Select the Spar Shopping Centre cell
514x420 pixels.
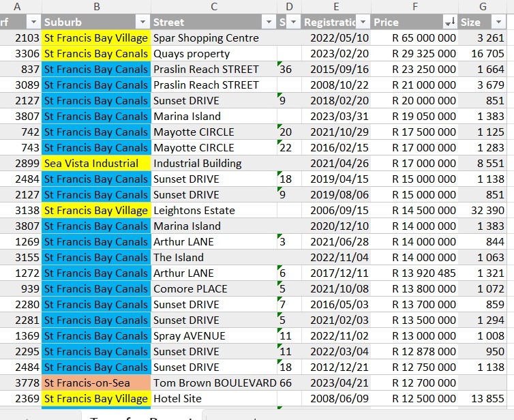pyautogui.click(x=206, y=38)
